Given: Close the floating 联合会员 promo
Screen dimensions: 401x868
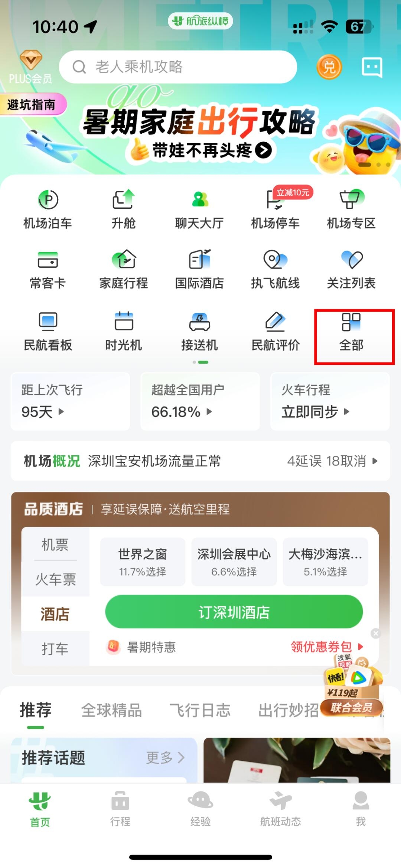Looking at the screenshot, I should pos(376,633).
